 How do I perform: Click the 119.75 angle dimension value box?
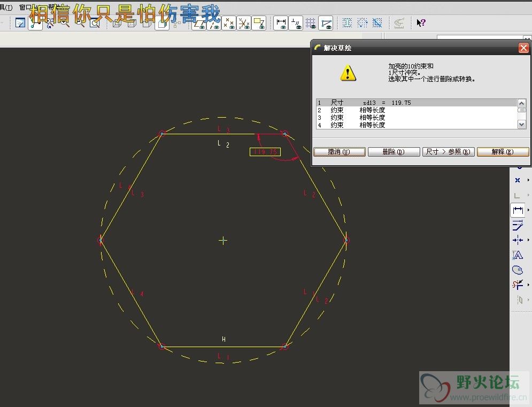tap(265, 152)
